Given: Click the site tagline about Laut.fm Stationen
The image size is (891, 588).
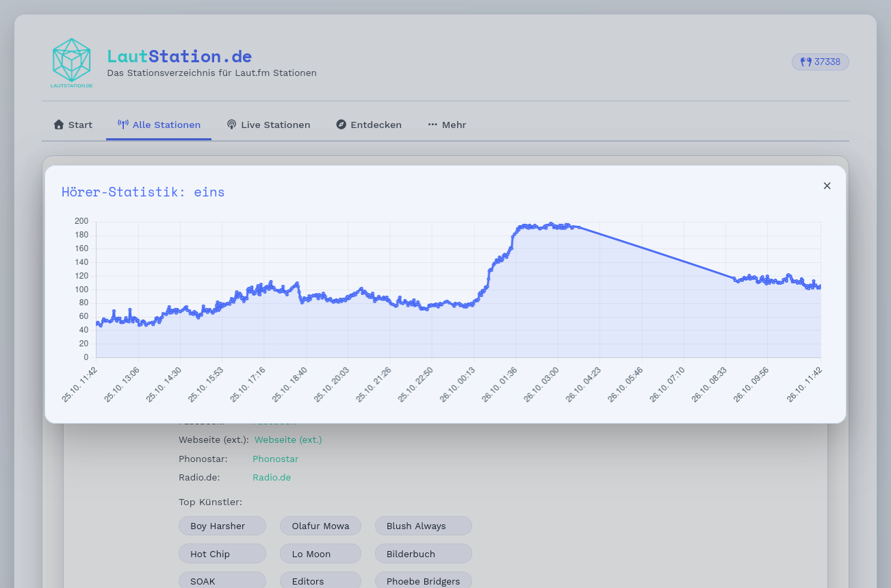Looking at the screenshot, I should pos(211,73).
